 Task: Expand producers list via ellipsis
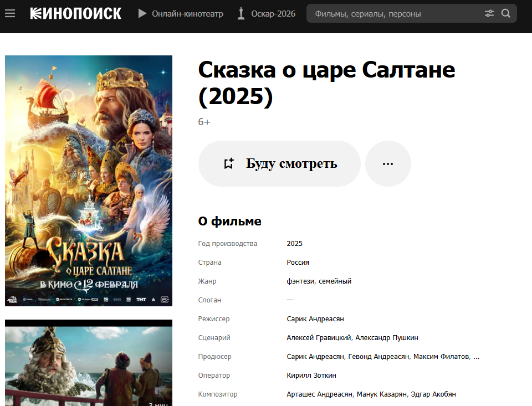(477, 357)
